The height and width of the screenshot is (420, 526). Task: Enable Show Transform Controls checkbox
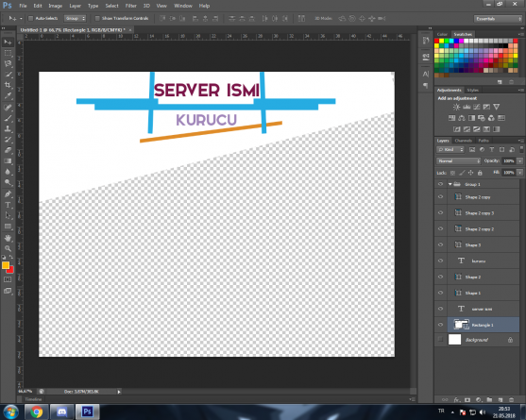pos(97,19)
